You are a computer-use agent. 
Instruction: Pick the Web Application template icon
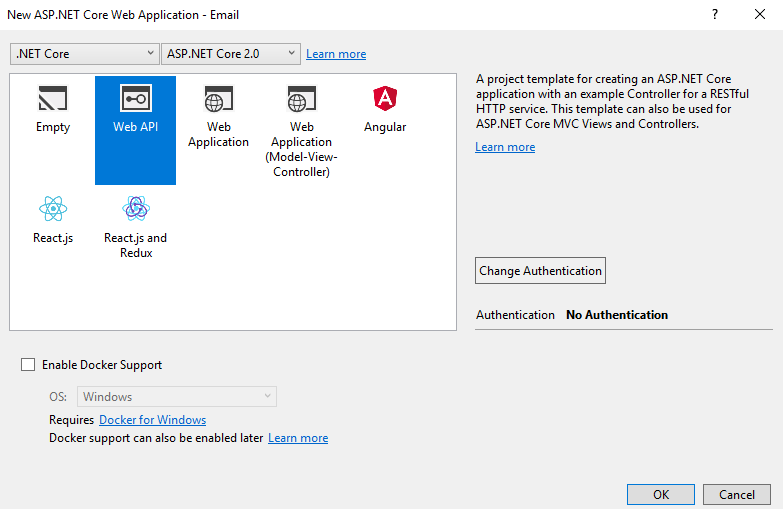[218, 98]
